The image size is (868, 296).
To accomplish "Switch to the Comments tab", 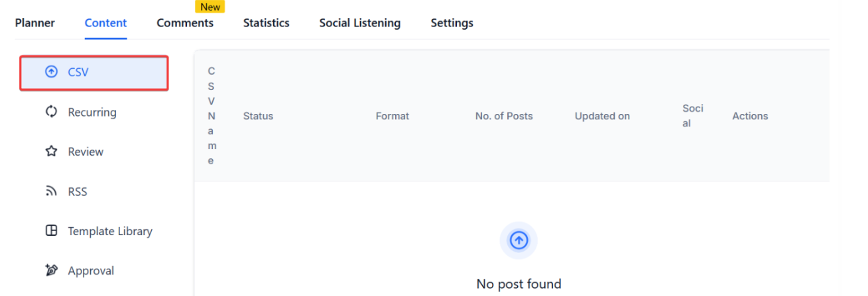I will pyautogui.click(x=185, y=23).
